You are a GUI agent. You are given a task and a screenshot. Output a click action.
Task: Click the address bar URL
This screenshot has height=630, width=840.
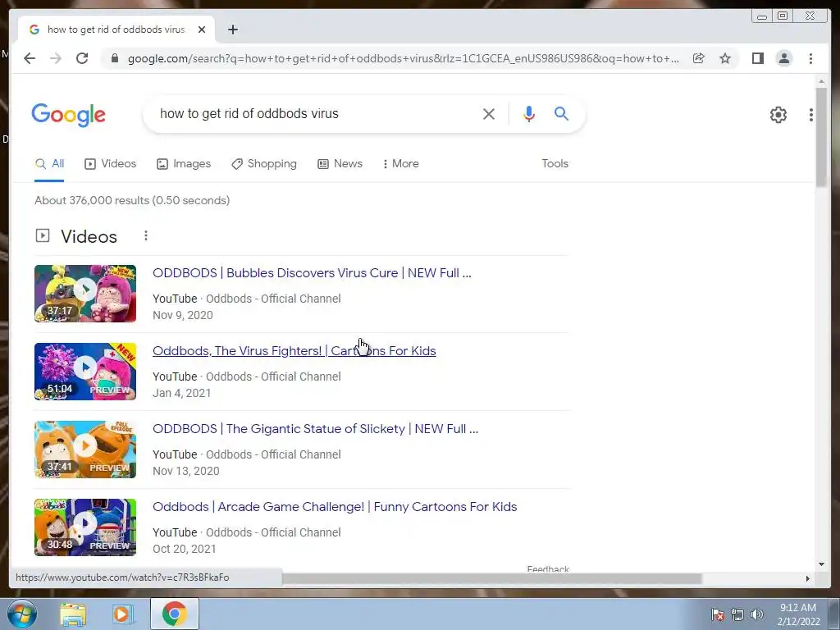[x=403, y=58]
